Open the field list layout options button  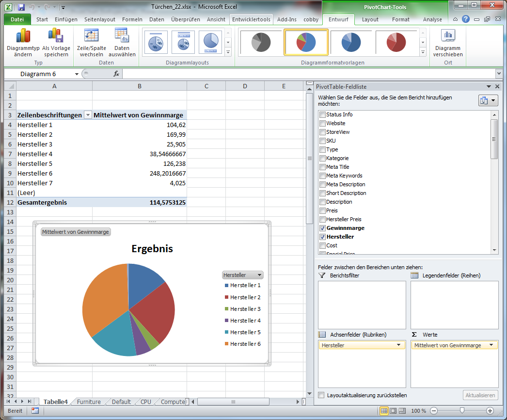coord(488,100)
